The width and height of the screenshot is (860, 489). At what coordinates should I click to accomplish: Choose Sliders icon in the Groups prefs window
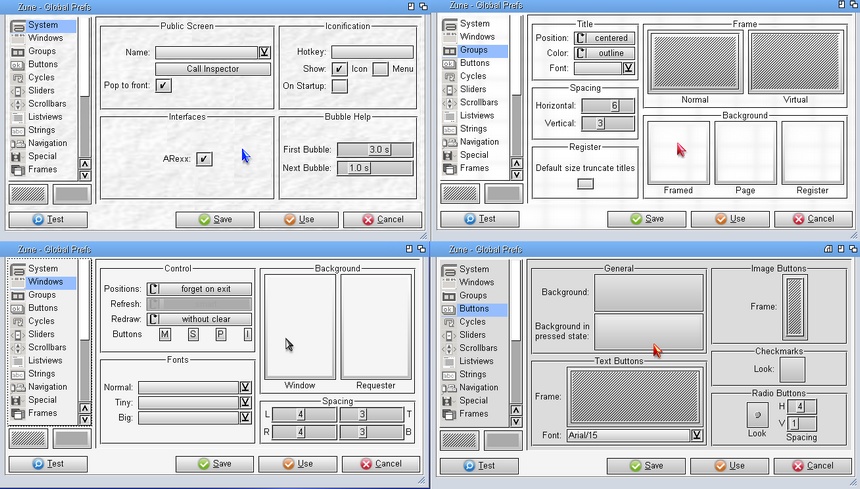click(x=449, y=89)
